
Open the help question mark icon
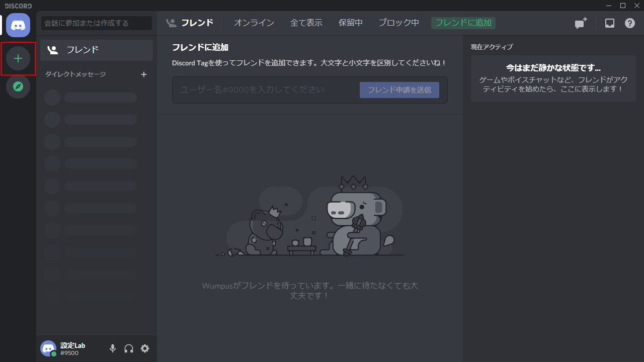pyautogui.click(x=630, y=23)
